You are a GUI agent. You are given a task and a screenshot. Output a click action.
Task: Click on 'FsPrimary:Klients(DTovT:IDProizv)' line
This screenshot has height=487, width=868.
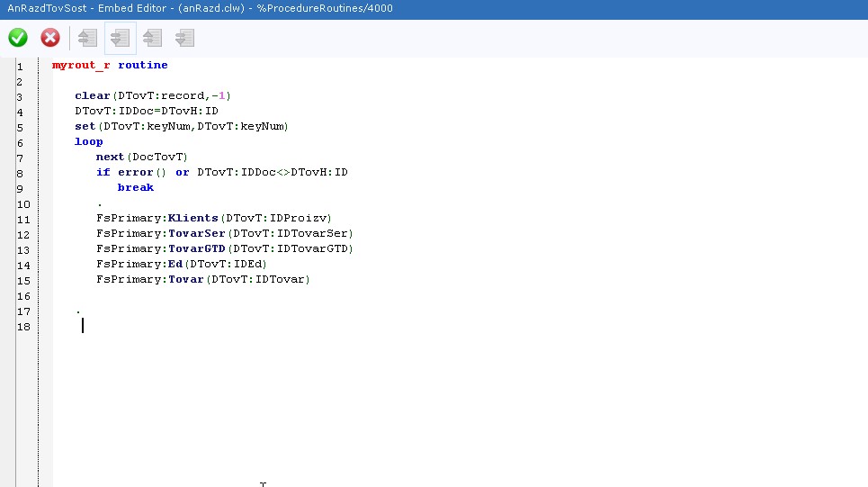[214, 218]
